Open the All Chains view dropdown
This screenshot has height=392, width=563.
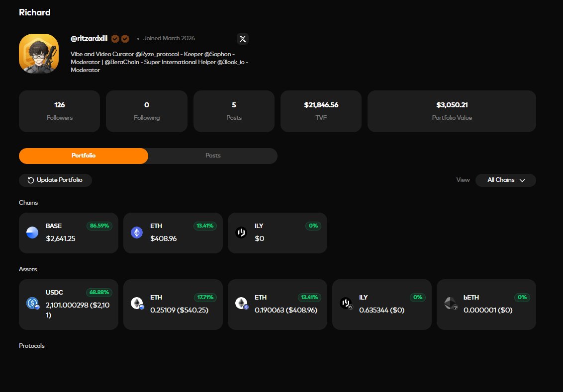coord(505,180)
